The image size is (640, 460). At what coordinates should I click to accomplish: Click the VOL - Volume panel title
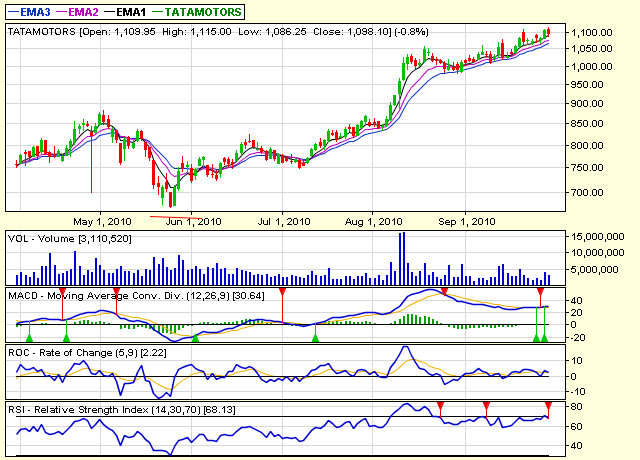[70, 239]
